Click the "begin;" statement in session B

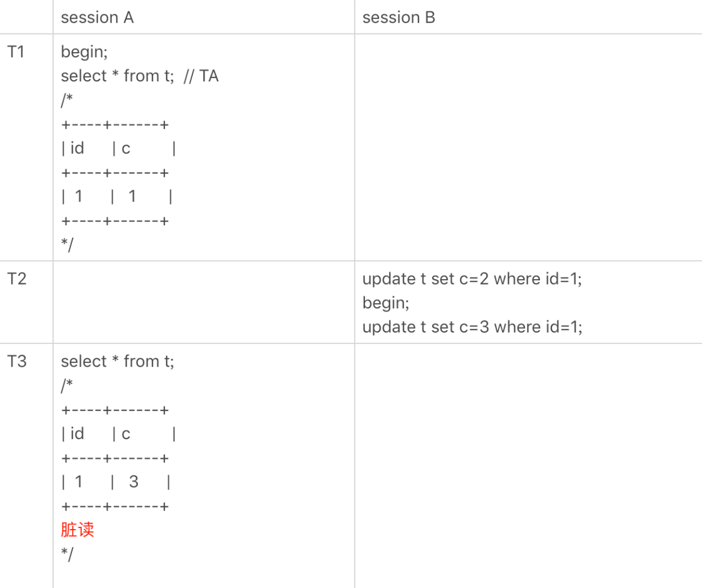(385, 303)
